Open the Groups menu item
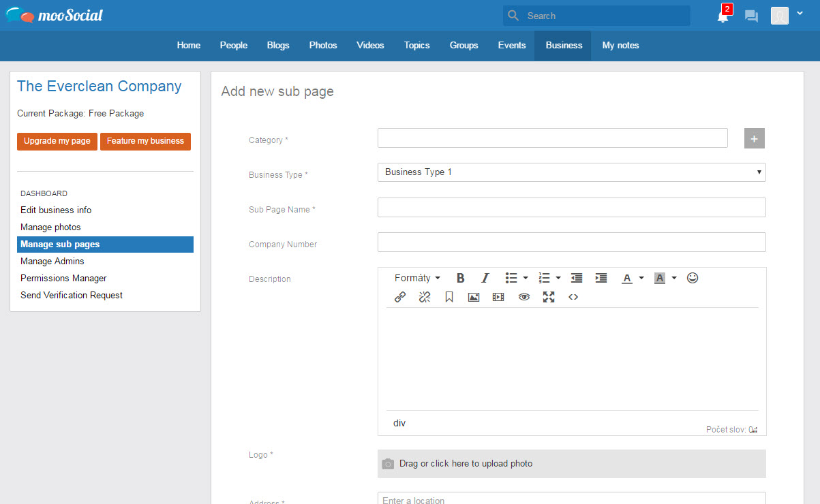Image resolution: width=820 pixels, height=504 pixels. [464, 45]
